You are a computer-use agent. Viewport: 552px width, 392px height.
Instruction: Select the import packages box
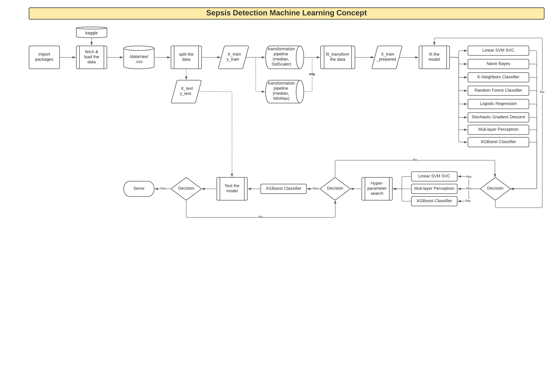coord(44,57)
